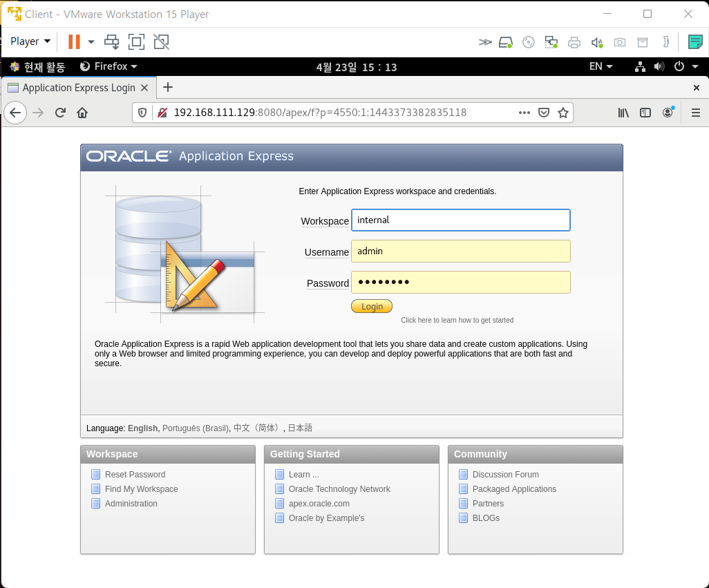Open the Firefox application menu in top bar
The height and width of the screenshot is (588, 709).
click(x=108, y=66)
